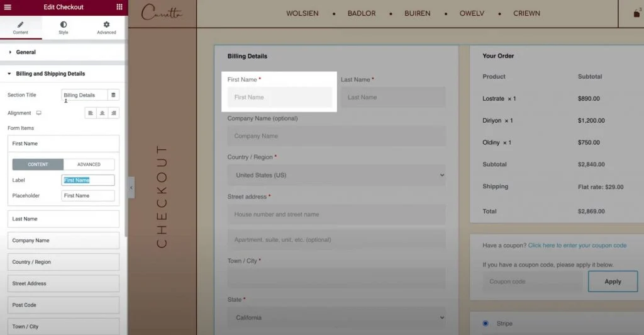Set alignment to left
The height and width of the screenshot is (335, 644).
pos(91,113)
